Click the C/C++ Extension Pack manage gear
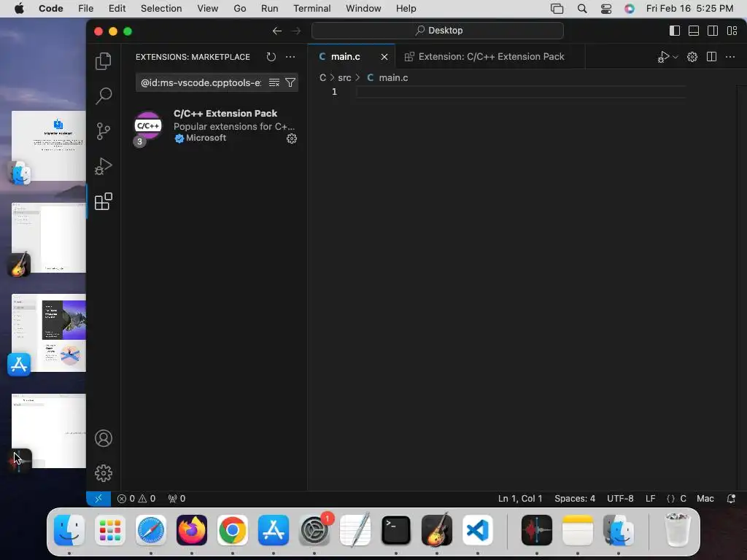This screenshot has height=560, width=747. click(x=292, y=139)
